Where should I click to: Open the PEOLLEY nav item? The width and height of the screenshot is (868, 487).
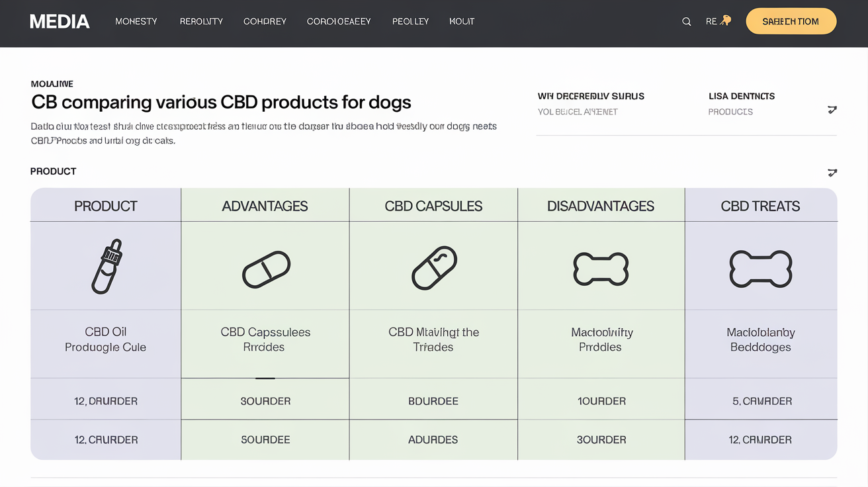tap(410, 22)
